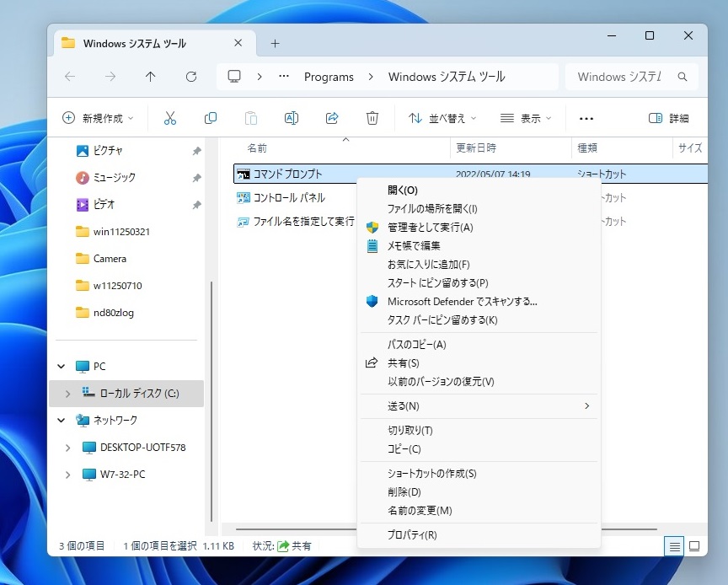Select the ファイル名を指定して実行 shortcut icon

tap(244, 222)
